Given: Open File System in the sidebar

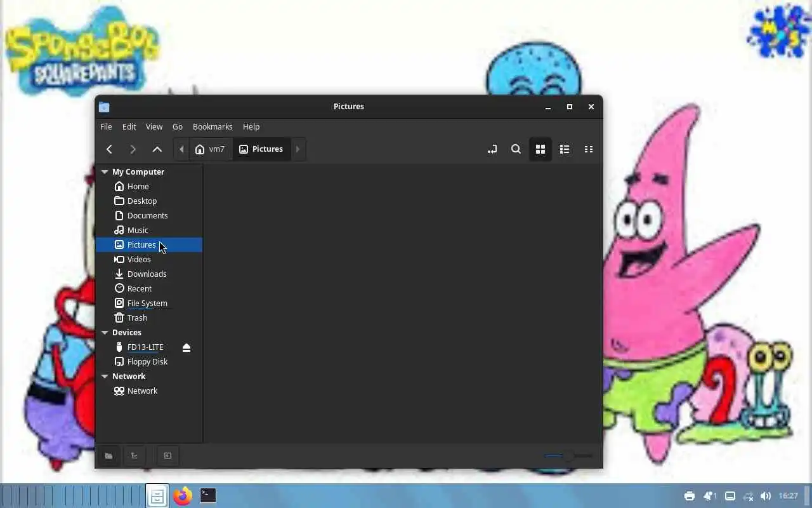Looking at the screenshot, I should click(x=149, y=304).
